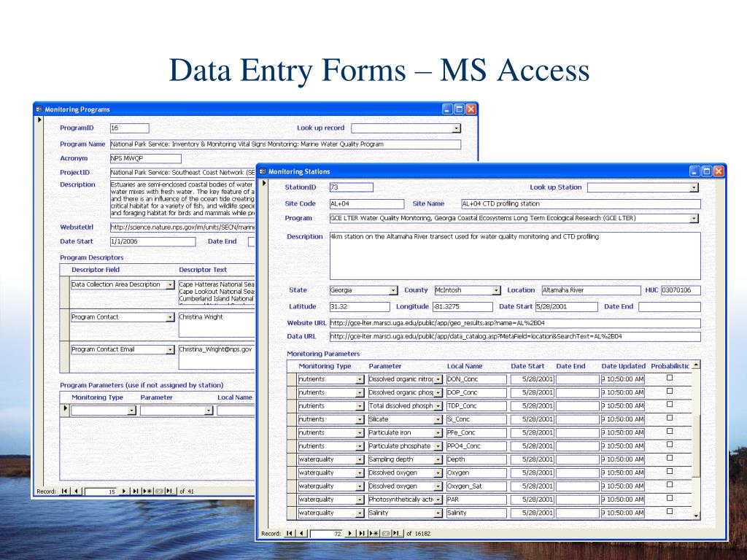Click the station Description text box
This screenshot has width=747, height=560.
515,256
